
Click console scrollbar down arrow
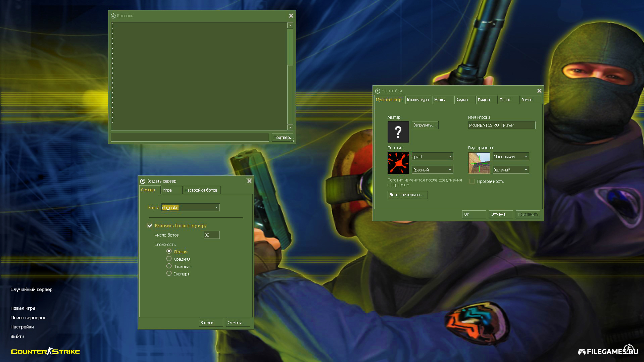[290, 127]
